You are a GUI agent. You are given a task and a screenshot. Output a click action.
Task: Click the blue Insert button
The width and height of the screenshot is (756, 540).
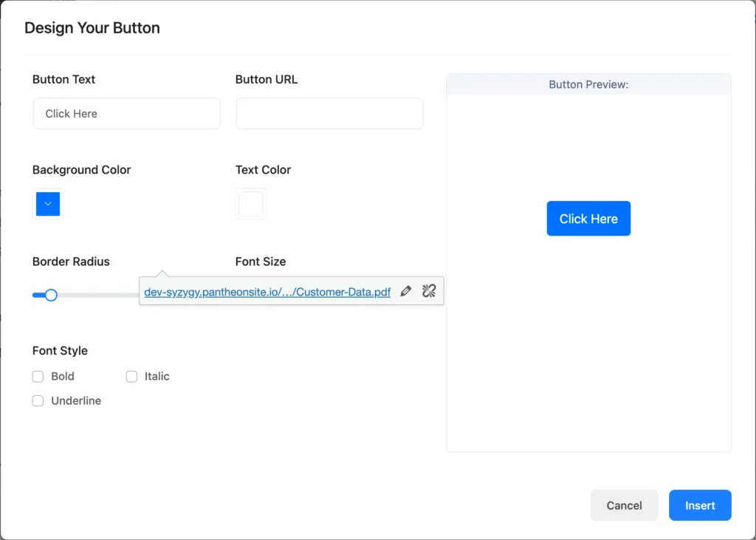click(x=700, y=505)
